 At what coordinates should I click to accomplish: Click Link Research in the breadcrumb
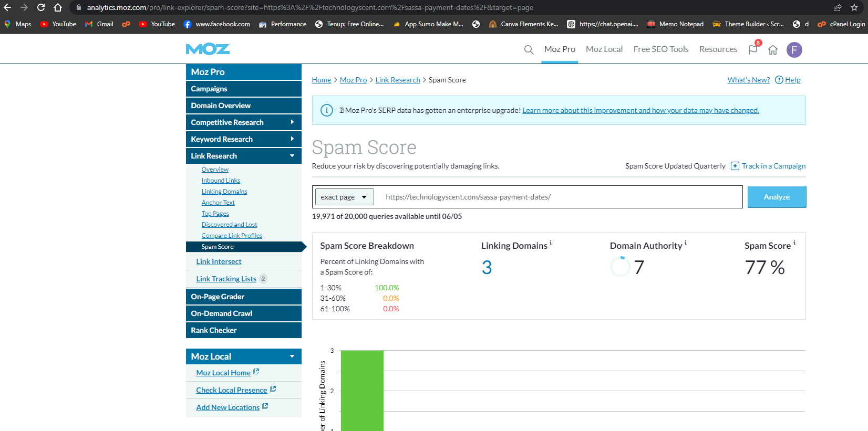click(x=398, y=80)
